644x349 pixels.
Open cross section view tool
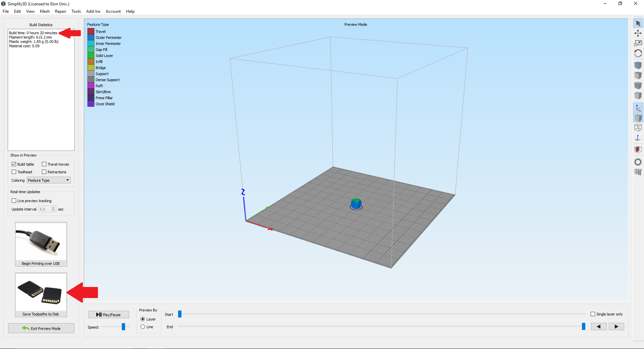coord(638,150)
